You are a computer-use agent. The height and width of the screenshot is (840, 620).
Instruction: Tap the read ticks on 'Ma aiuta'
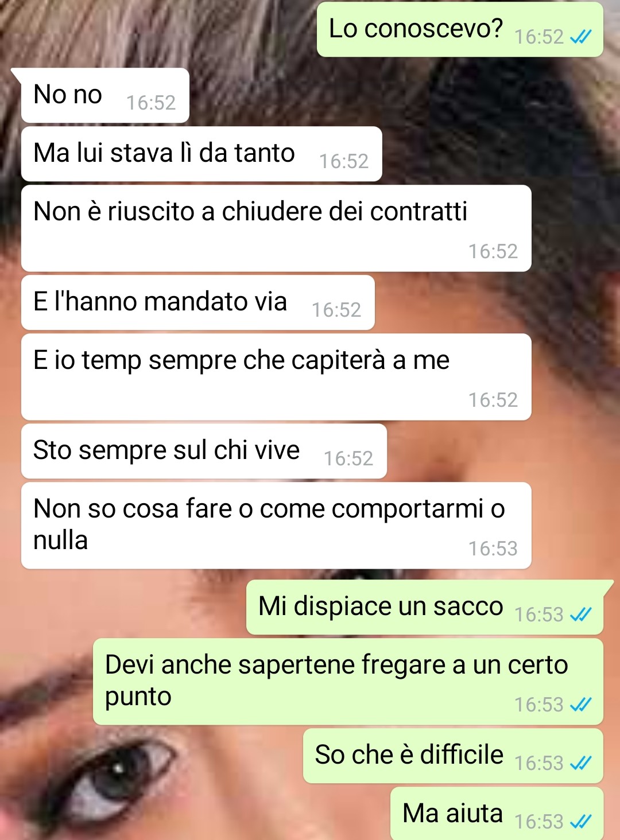(580, 822)
